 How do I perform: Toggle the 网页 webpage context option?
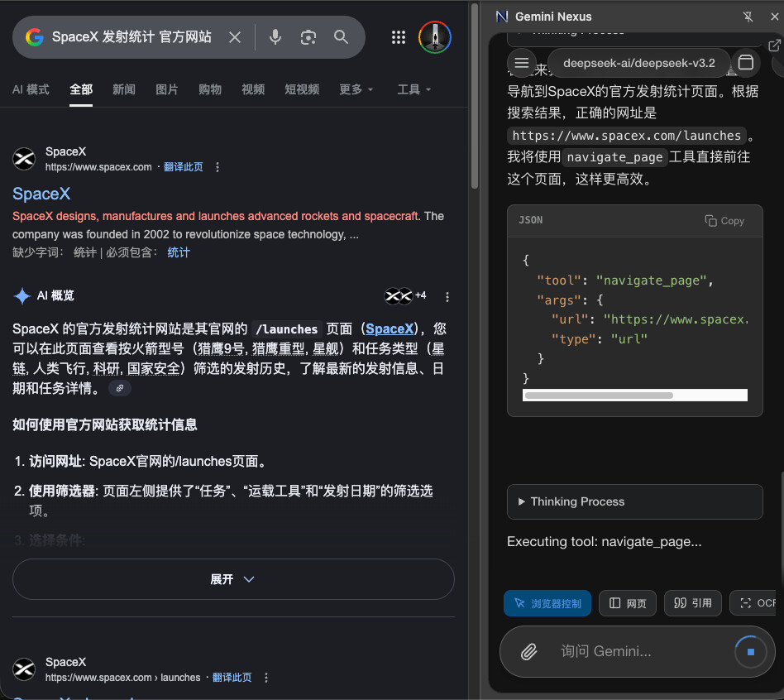pyautogui.click(x=628, y=603)
